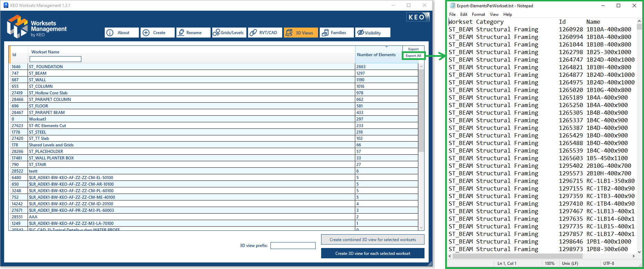644x269 pixels.
Task: Click the 3D Views cube icon
Action: [289, 33]
